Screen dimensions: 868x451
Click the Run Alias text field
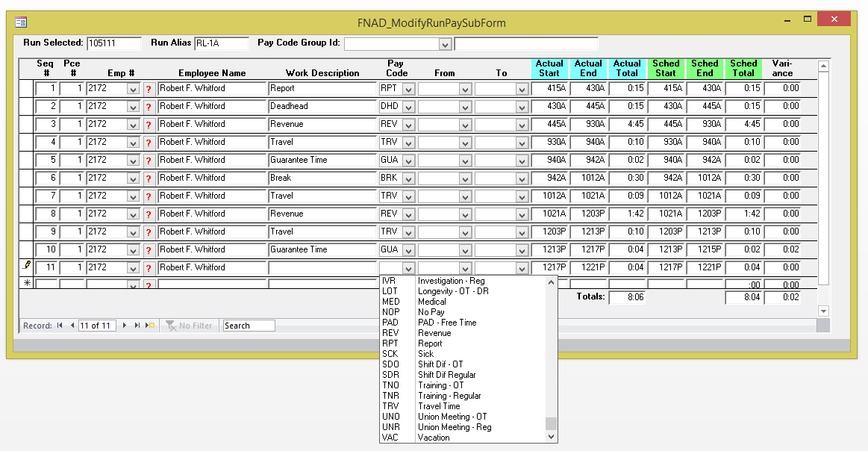click(x=221, y=43)
